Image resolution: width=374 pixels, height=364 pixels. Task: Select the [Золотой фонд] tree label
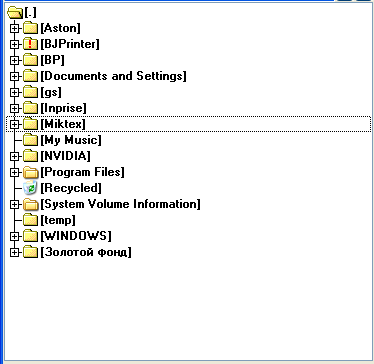(x=86, y=252)
